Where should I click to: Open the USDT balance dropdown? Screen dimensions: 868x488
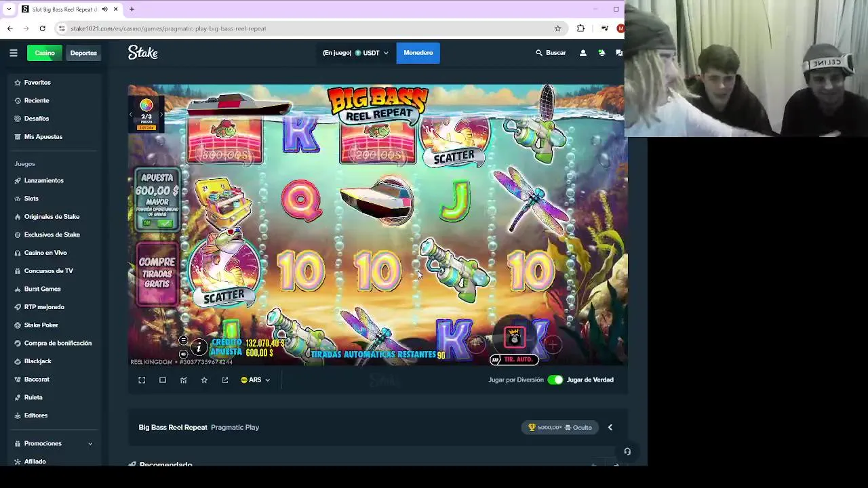click(x=356, y=53)
